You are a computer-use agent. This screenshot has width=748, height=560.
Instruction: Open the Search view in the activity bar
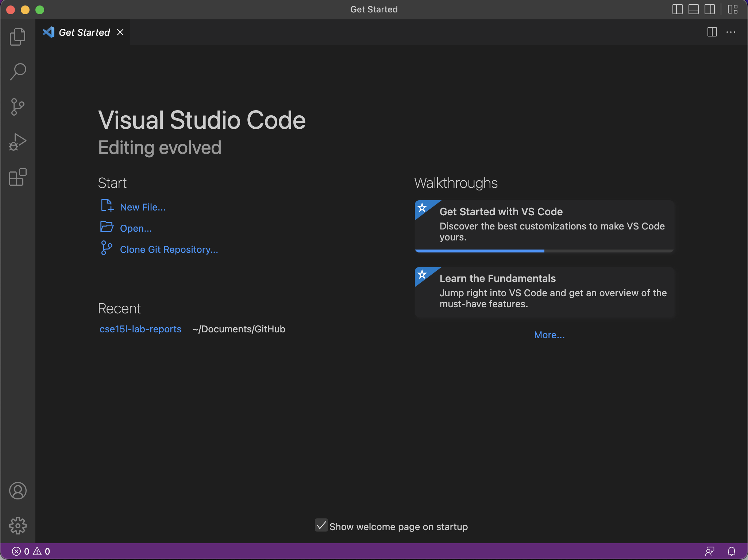18,72
